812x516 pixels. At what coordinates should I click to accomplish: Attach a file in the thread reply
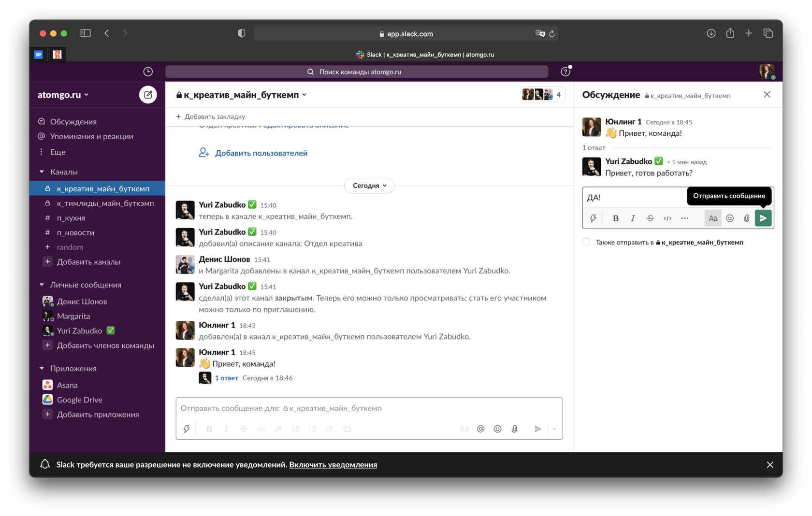point(746,218)
